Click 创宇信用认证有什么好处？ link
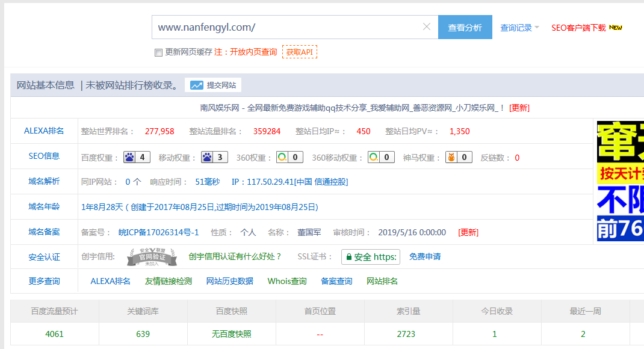 235,256
